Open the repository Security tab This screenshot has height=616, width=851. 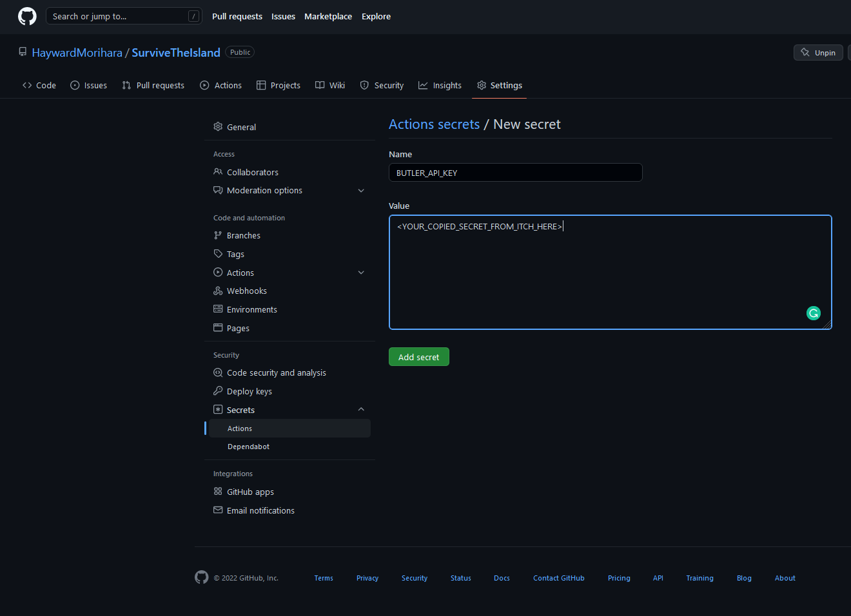click(x=382, y=85)
